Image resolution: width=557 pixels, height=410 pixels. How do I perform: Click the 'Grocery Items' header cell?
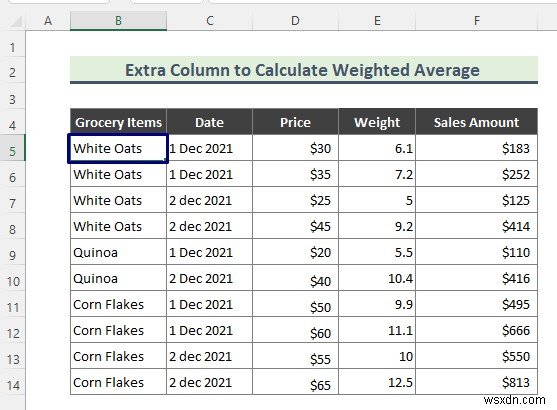coord(118,122)
